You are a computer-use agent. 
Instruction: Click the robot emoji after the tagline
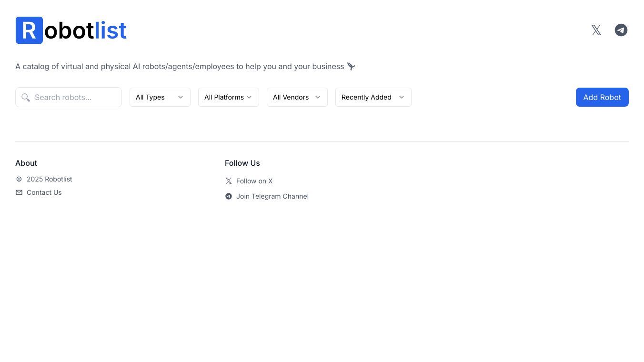point(351,66)
